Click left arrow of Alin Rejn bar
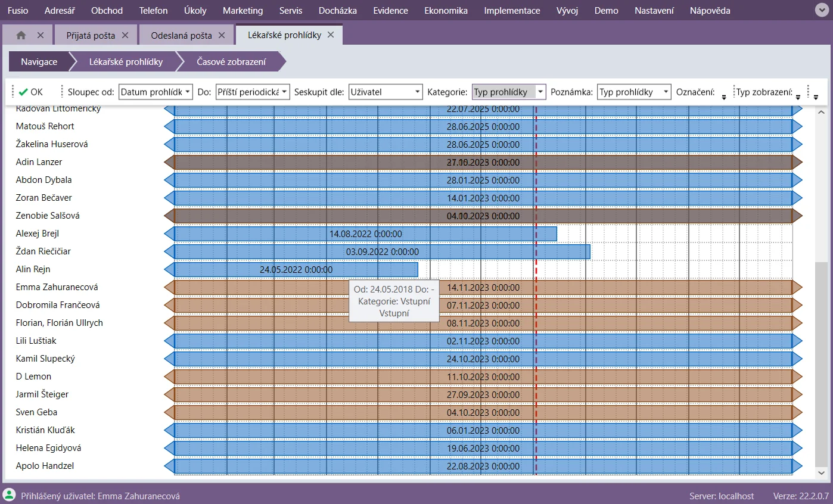The width and height of the screenshot is (833, 504). [x=169, y=269]
